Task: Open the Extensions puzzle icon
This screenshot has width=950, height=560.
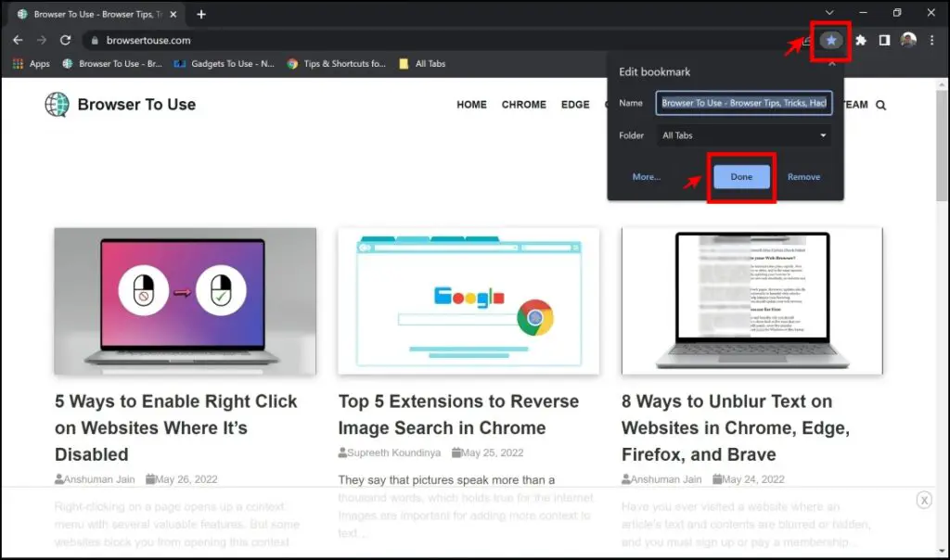Action: coord(861,41)
